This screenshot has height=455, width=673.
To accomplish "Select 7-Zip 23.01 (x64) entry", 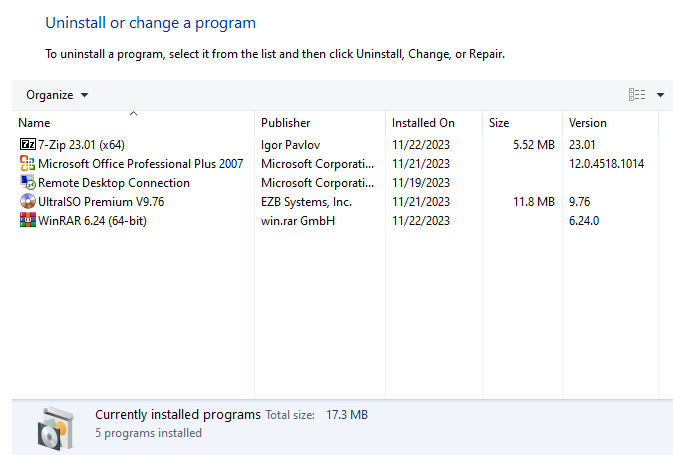I will coord(81,145).
